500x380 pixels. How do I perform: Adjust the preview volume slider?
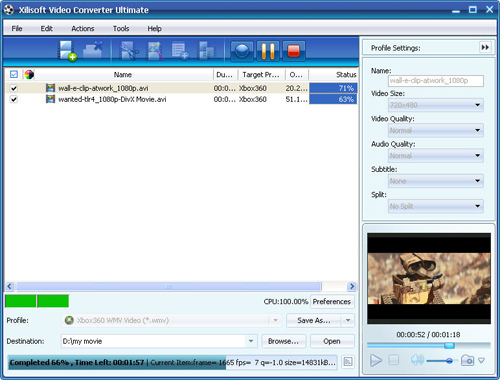click(x=449, y=360)
